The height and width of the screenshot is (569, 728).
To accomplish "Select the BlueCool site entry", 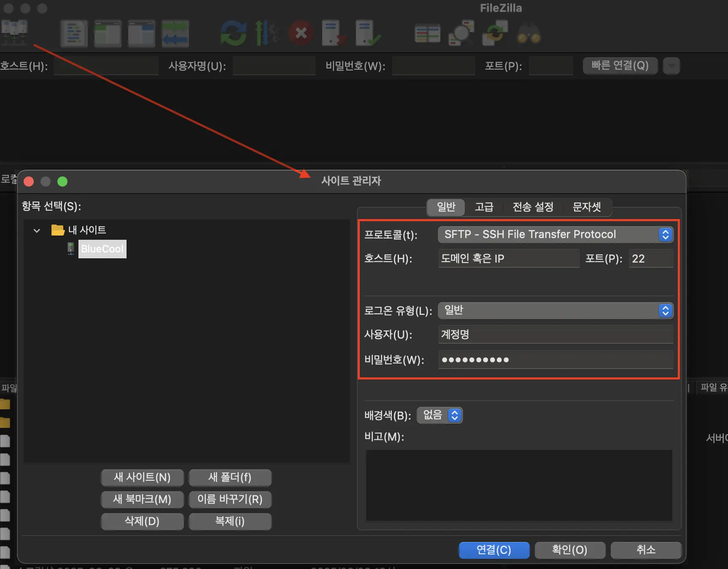I will [x=102, y=249].
